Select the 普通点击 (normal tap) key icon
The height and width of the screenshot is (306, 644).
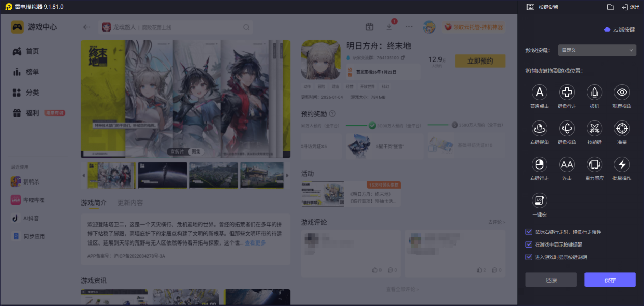539,92
